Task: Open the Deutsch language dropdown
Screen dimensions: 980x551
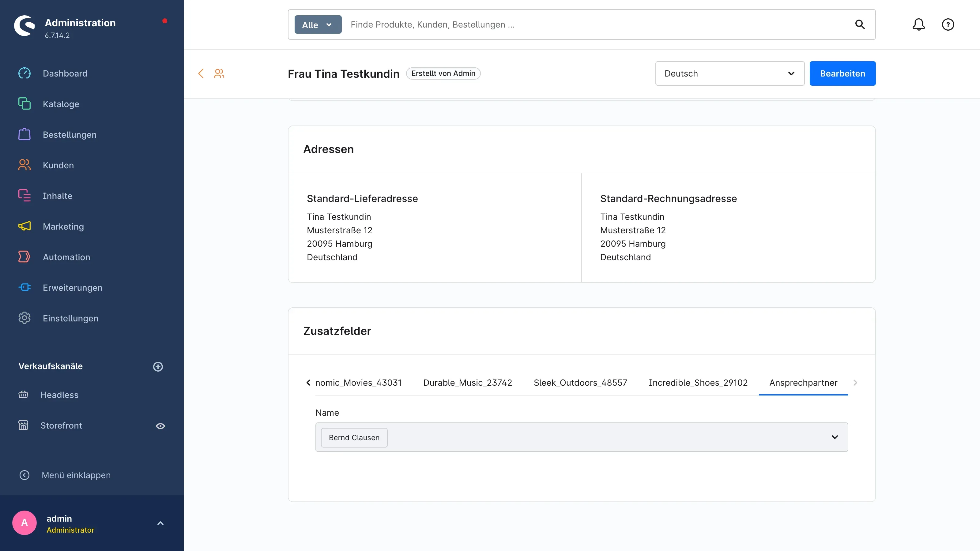Action: pyautogui.click(x=730, y=73)
